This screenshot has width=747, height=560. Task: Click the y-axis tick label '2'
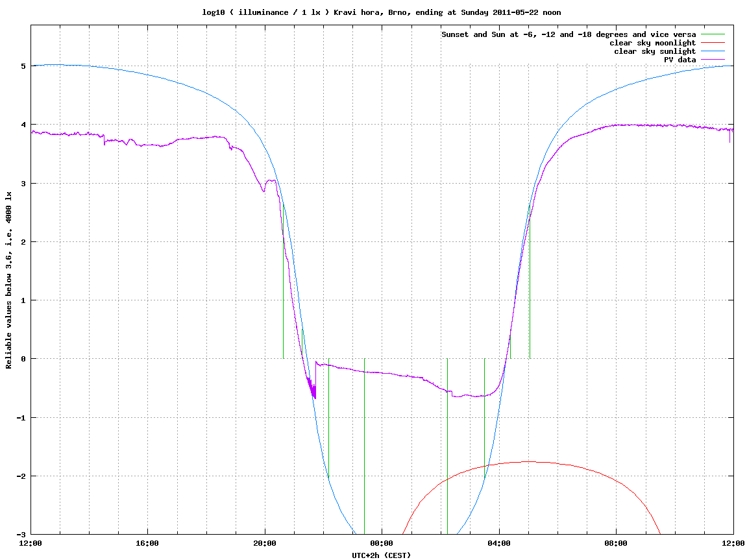click(x=23, y=242)
